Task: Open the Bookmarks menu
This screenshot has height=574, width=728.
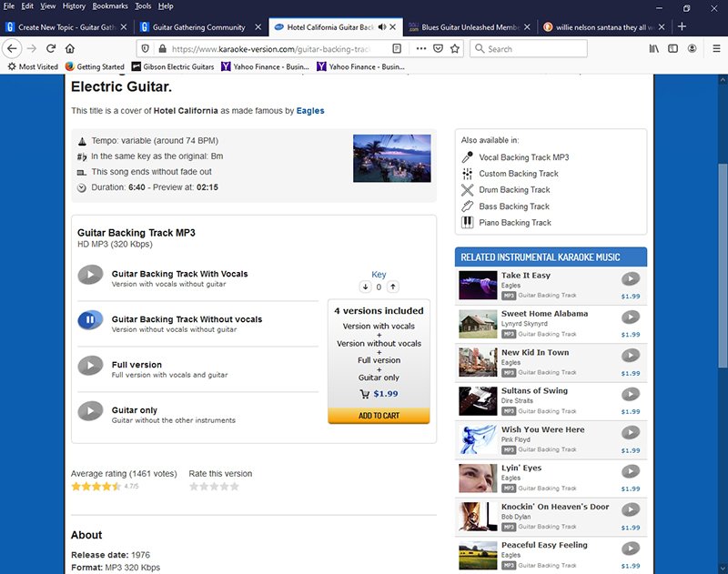Action: pos(110,6)
